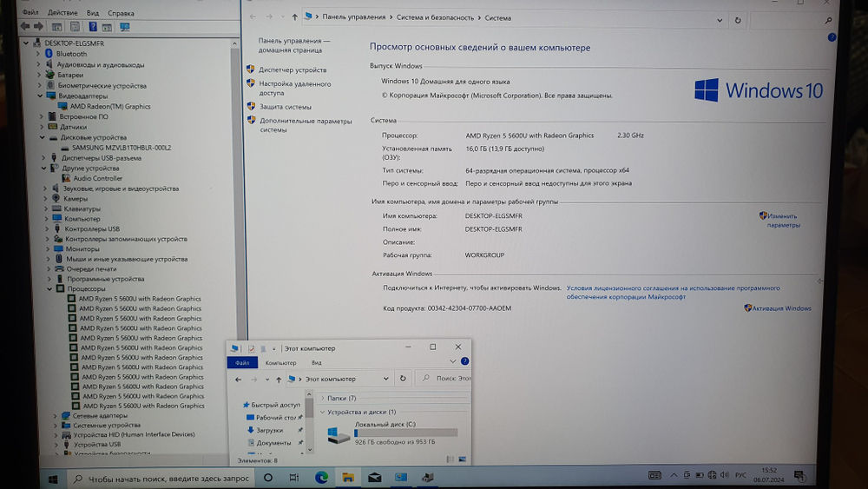Open Загрузки in Explorer sidebar

[270, 430]
